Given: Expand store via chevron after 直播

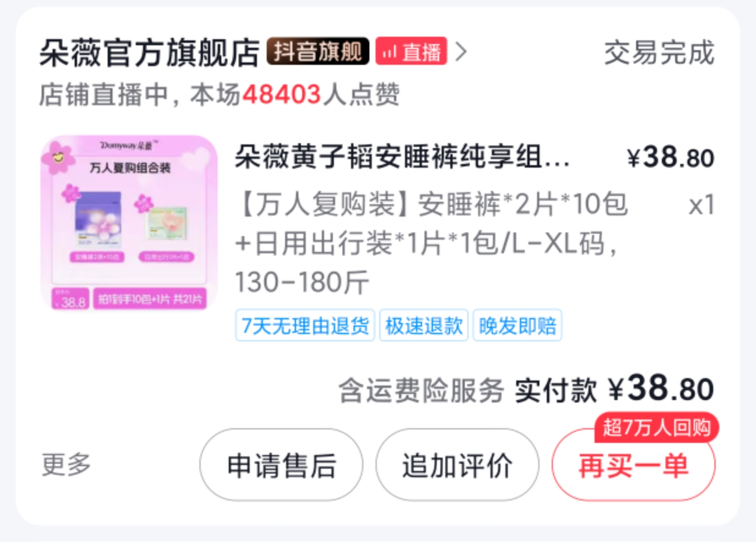Looking at the screenshot, I should click(x=462, y=53).
